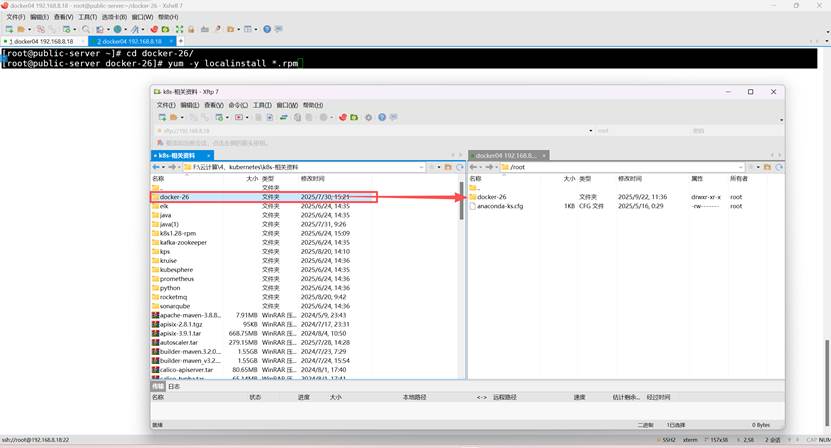Expand Xshell open folder dropdown arrow
Screen dimensions: 831x448
click(29, 29)
